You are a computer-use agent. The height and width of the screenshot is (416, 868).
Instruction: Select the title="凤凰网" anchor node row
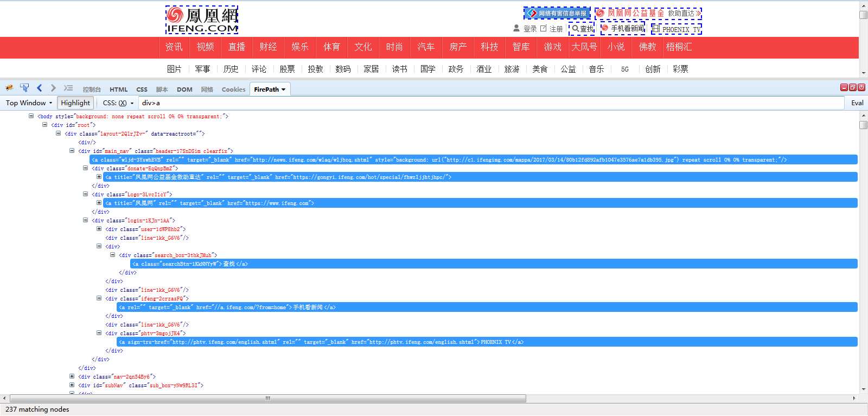[x=480, y=203]
